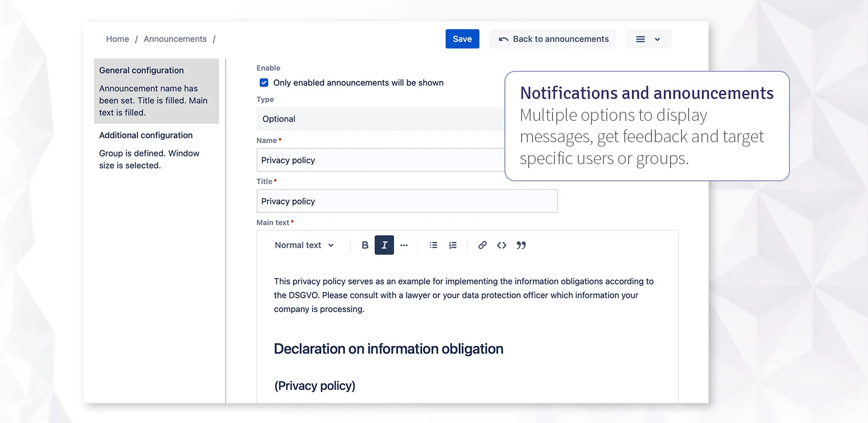Screen dimensions: 868x423
Task: Focus the Title input field
Action: (407, 201)
